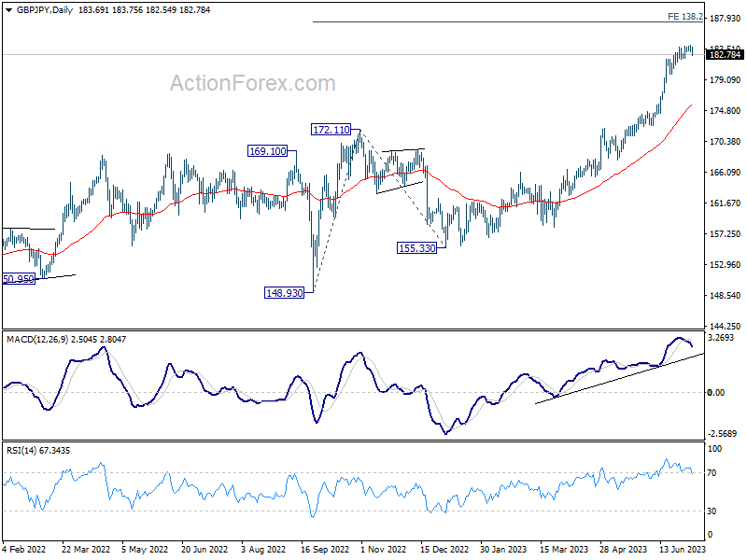
Task: Click the 169.100 price label
Action: pos(268,151)
